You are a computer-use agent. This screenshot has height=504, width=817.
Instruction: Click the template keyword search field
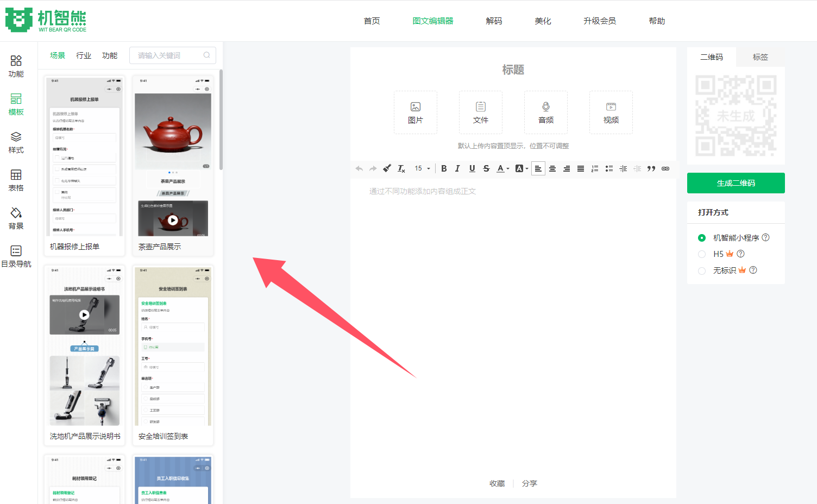tap(168, 55)
